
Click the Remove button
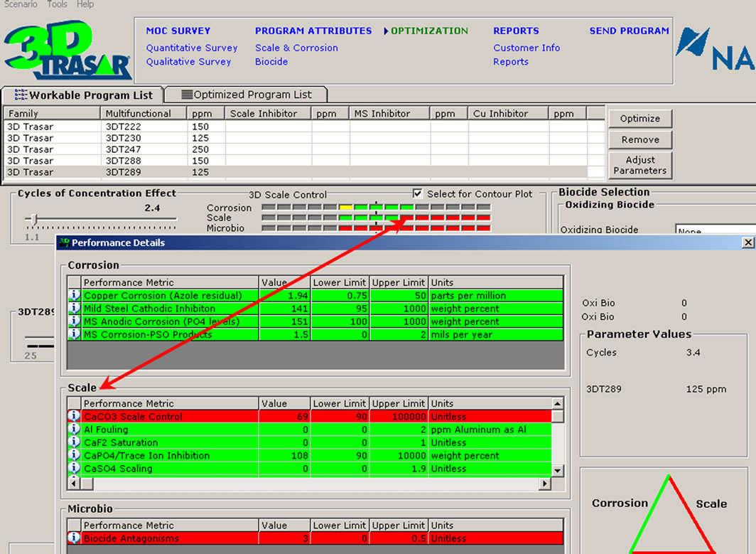coord(639,139)
